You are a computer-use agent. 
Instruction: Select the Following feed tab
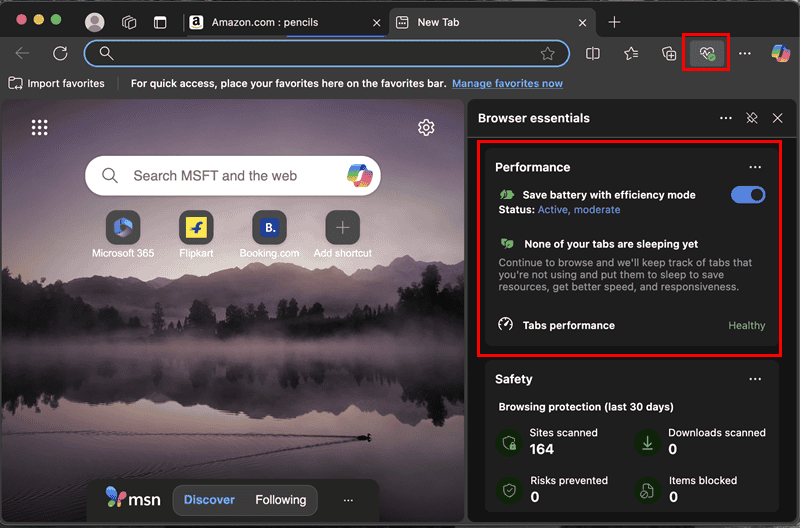point(280,499)
